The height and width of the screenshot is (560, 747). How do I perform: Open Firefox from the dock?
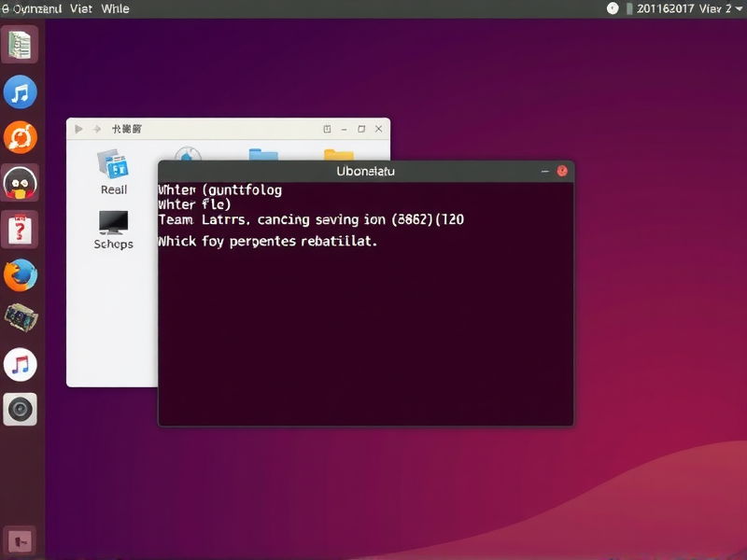21,275
